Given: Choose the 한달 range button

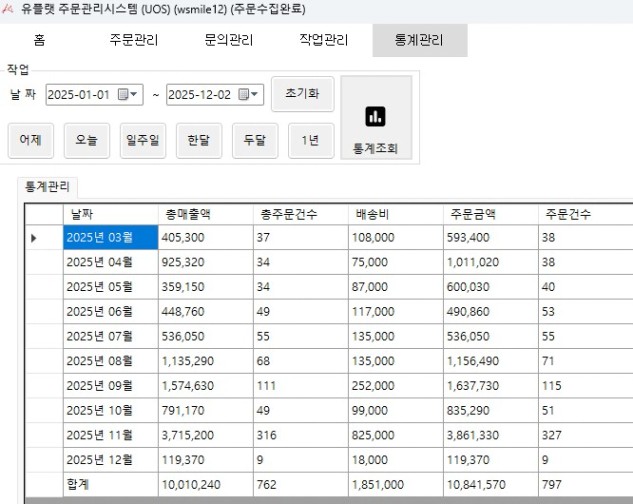Looking at the screenshot, I should click(x=198, y=141).
